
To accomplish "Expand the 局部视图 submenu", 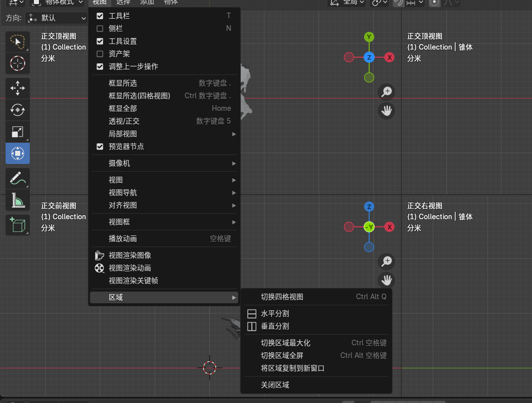I will pos(164,134).
